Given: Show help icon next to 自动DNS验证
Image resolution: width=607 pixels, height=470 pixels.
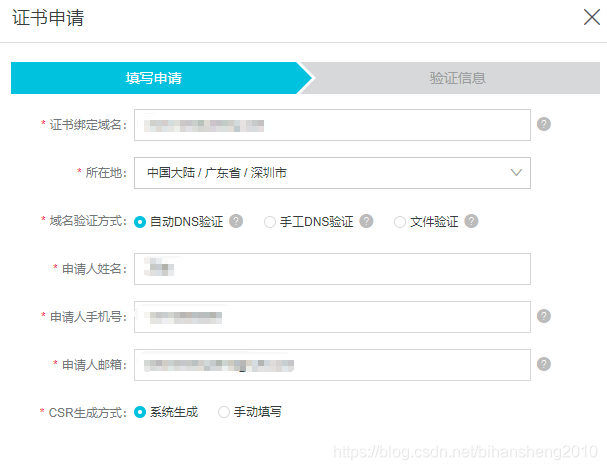Looking at the screenshot, I should (236, 221).
